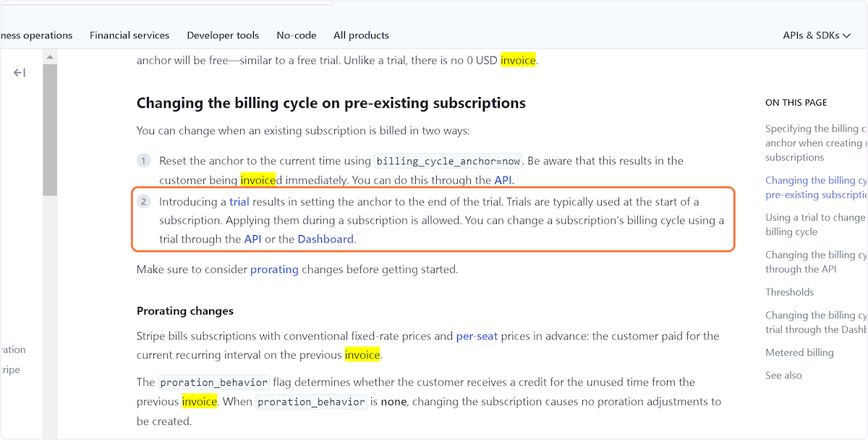Open the All products menu

361,35
